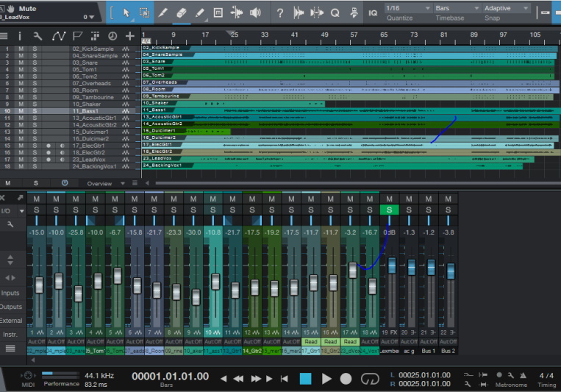561x392 pixels.
Task: Open the track inspector info icon
Action: (20, 36)
